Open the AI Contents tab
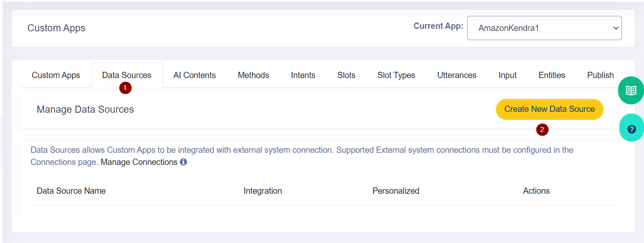Image resolution: width=644 pixels, height=243 pixels. 194,75
